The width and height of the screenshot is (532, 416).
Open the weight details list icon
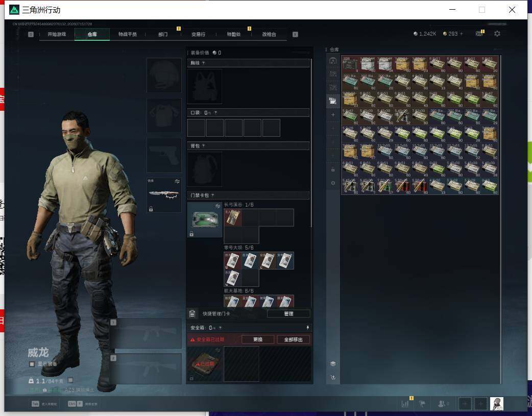tap(70, 380)
